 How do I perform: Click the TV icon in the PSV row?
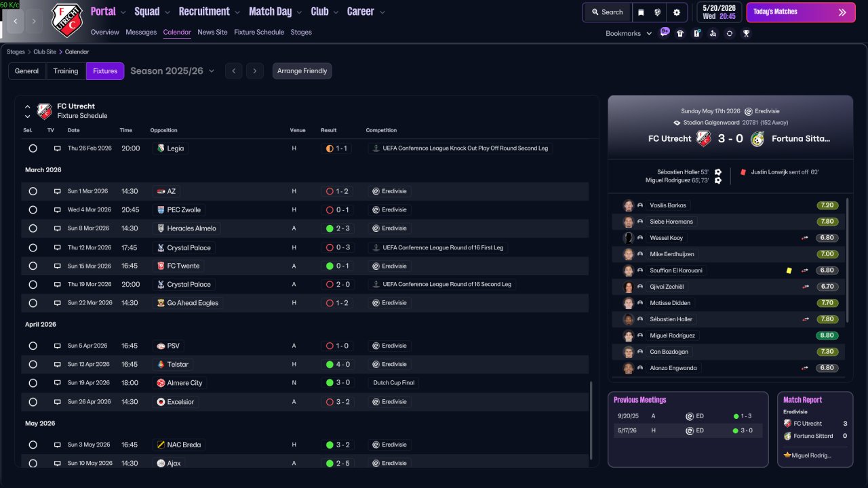click(x=57, y=346)
